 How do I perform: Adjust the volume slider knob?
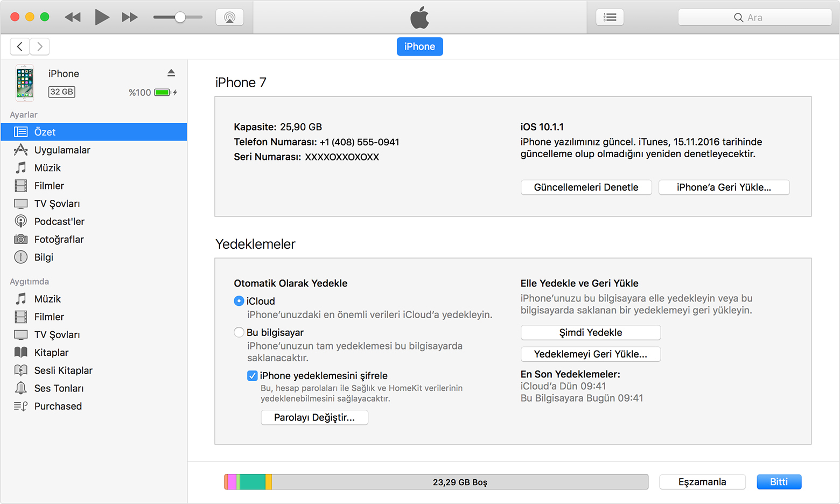click(180, 17)
